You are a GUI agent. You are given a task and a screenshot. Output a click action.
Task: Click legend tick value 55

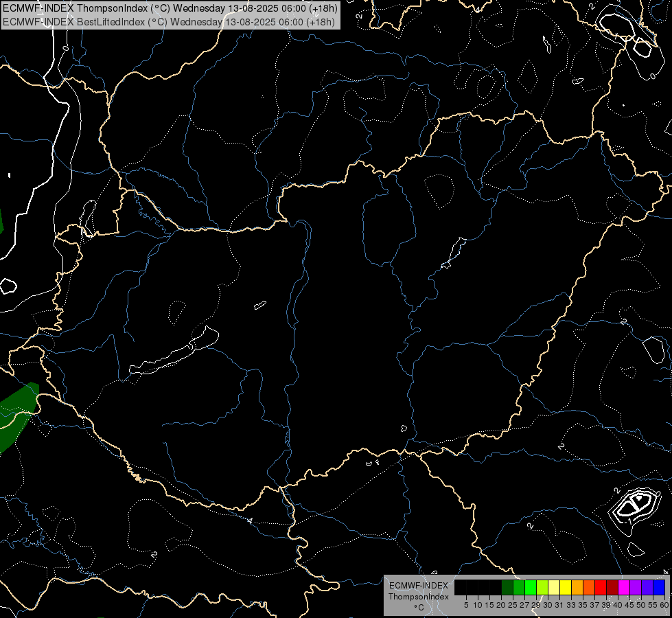click(x=653, y=605)
